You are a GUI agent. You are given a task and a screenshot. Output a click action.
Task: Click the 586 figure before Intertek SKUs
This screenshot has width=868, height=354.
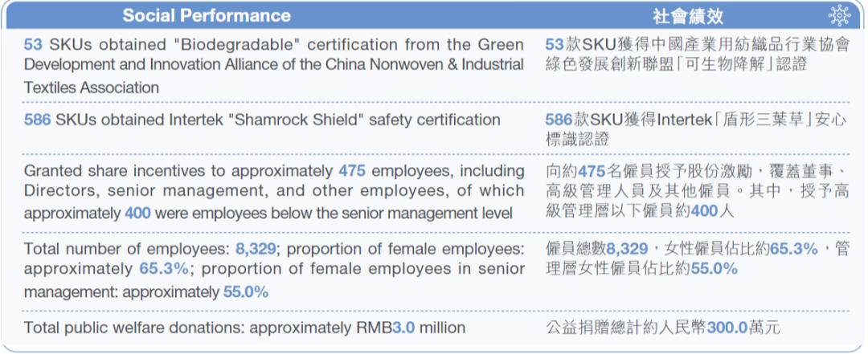coord(38,120)
